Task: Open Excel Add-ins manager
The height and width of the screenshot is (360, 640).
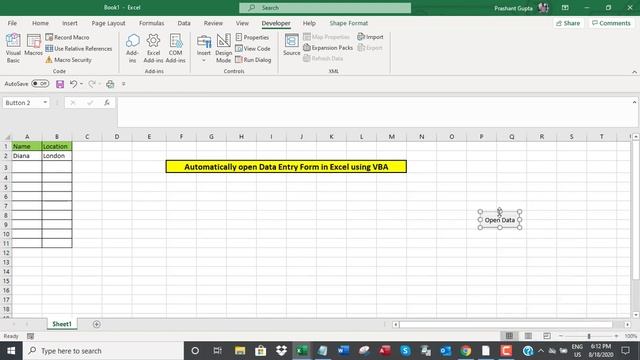Action: point(153,48)
